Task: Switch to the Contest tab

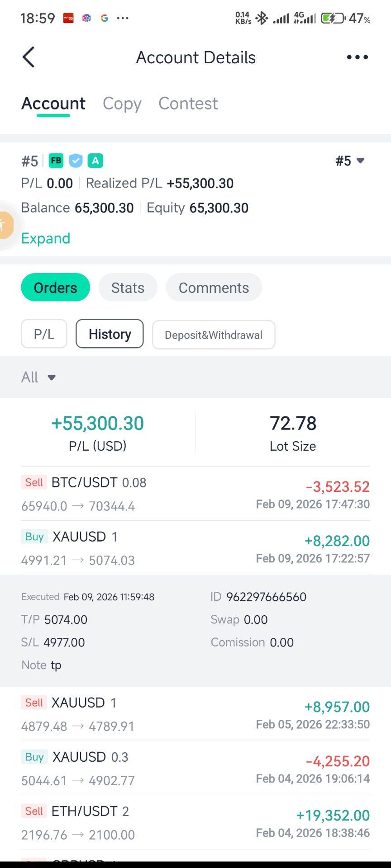Action: pyautogui.click(x=188, y=104)
